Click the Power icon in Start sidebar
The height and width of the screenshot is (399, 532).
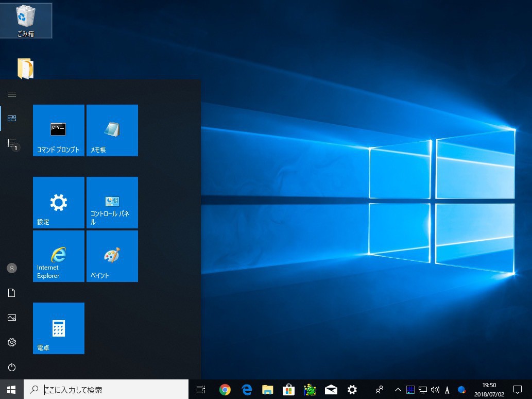(12, 367)
